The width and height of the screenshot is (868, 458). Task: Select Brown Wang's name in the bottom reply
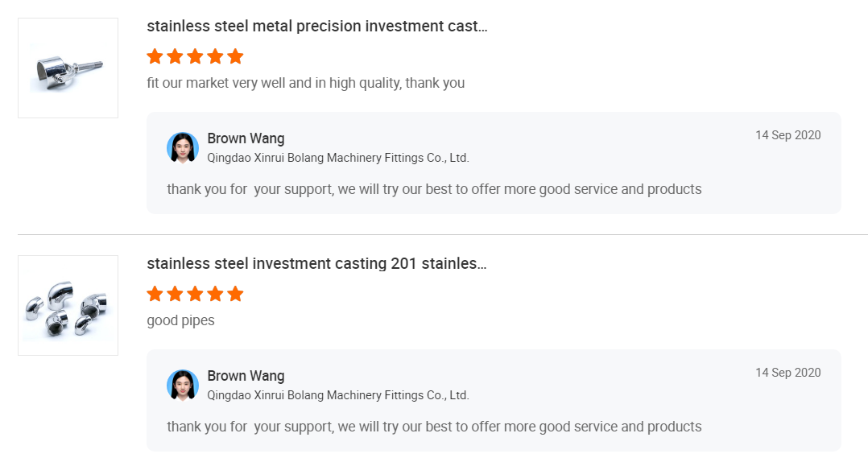coord(246,376)
